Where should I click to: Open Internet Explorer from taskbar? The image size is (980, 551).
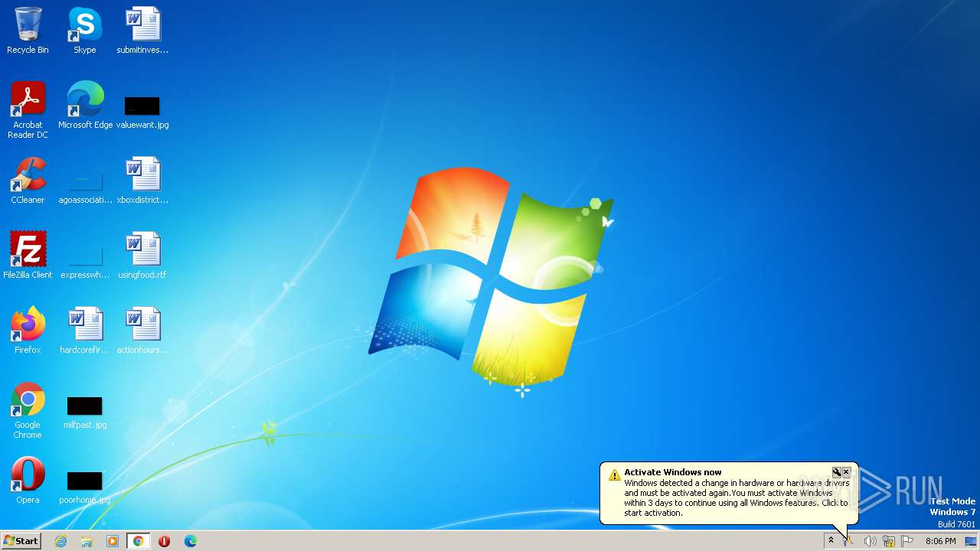tap(60, 541)
